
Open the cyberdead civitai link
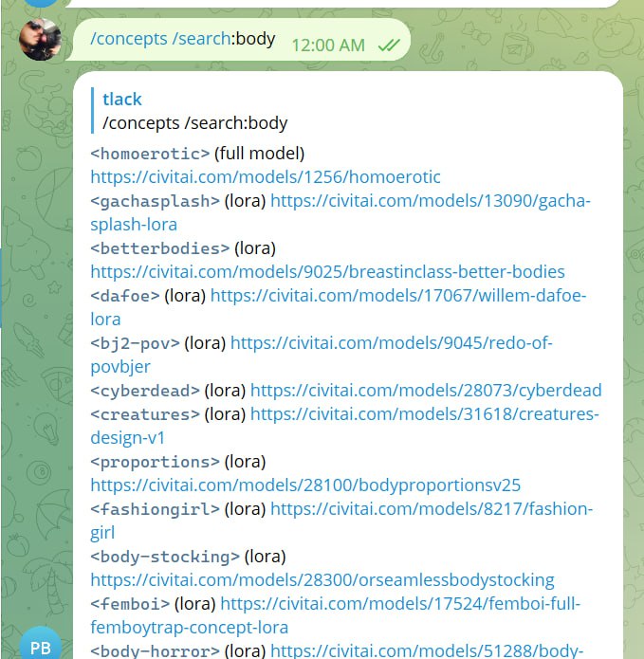[426, 391]
